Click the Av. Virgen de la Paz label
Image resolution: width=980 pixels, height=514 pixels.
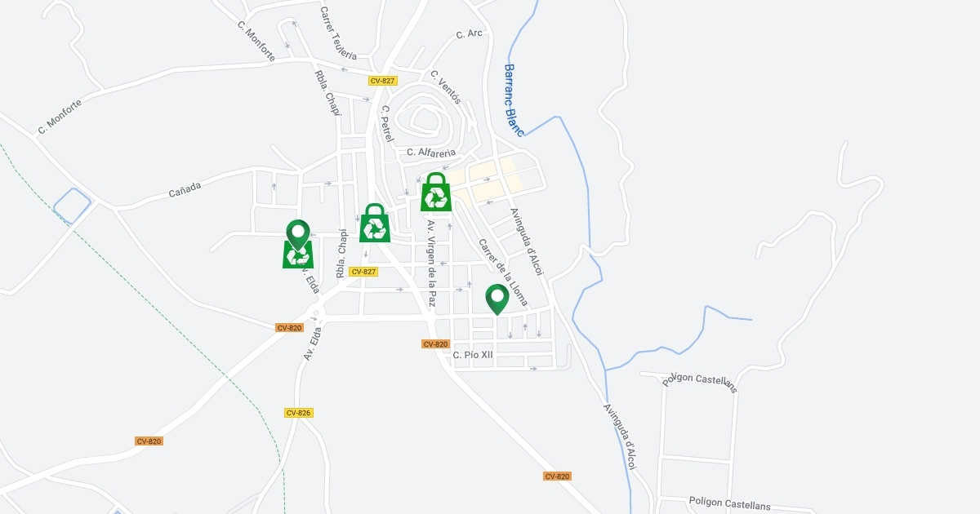[431, 263]
